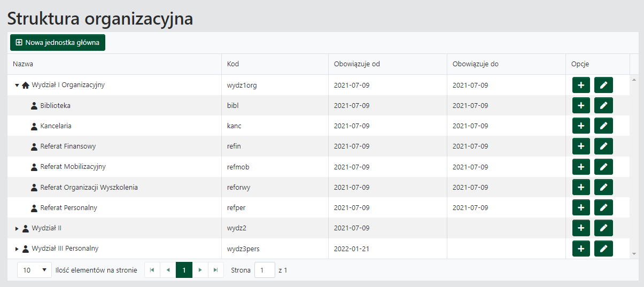This screenshot has width=644, height=287.
Task: Expand the Wydział III Personalny node
Action: [17, 249]
